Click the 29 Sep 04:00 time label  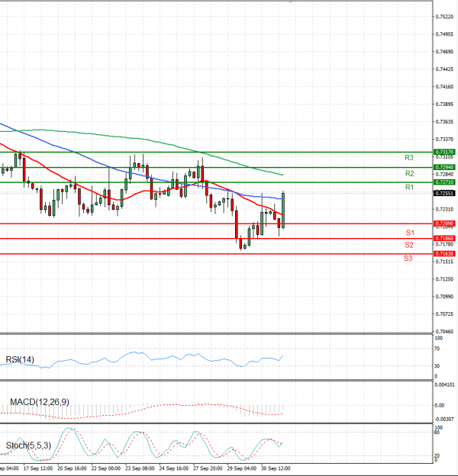click(x=242, y=468)
